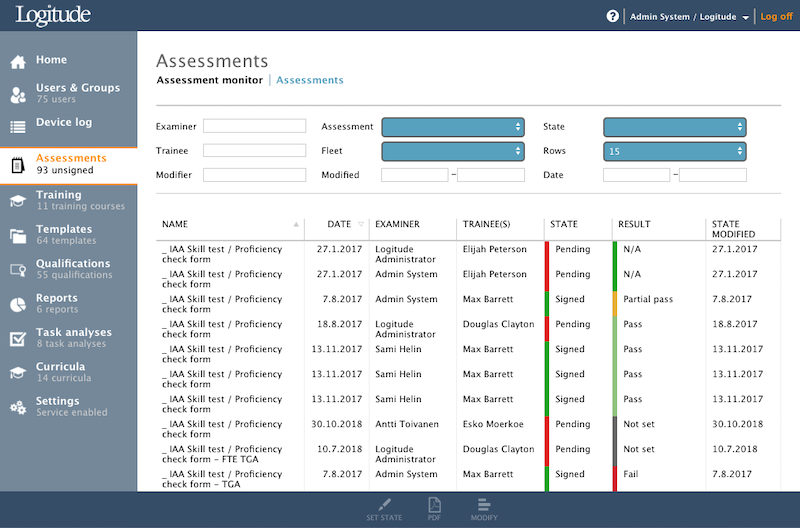Click the Date range end field

pos(713,174)
